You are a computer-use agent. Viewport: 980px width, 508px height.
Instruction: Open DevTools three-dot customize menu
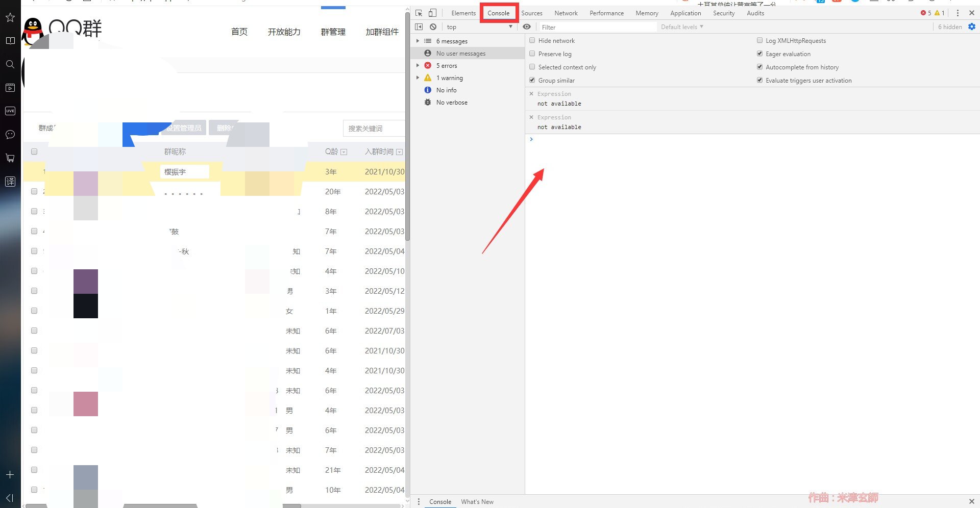point(958,13)
